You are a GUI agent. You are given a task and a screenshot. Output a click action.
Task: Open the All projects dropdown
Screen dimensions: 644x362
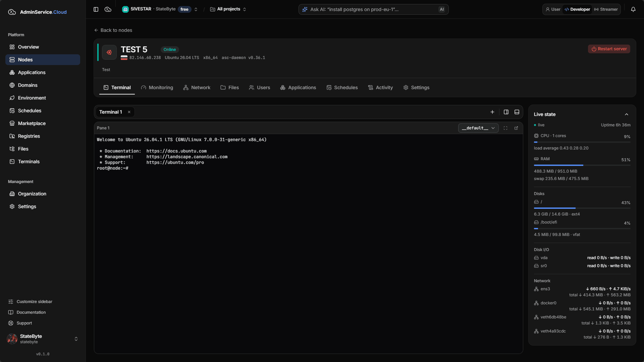tap(228, 9)
